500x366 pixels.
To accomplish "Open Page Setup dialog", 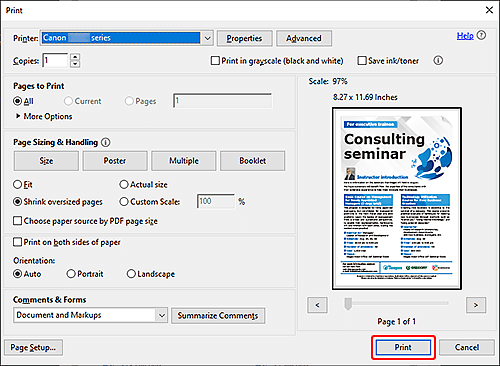I will coord(33,348).
